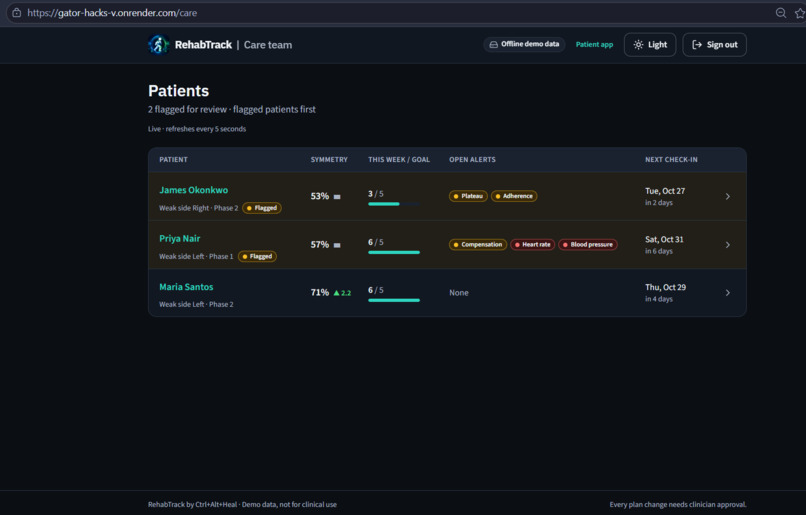The image size is (806, 515).
Task: Click the 57% symmetry value
Action: (320, 244)
